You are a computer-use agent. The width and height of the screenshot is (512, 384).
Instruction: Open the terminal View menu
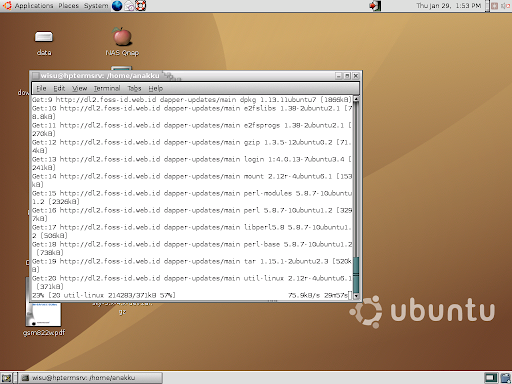(x=80, y=88)
